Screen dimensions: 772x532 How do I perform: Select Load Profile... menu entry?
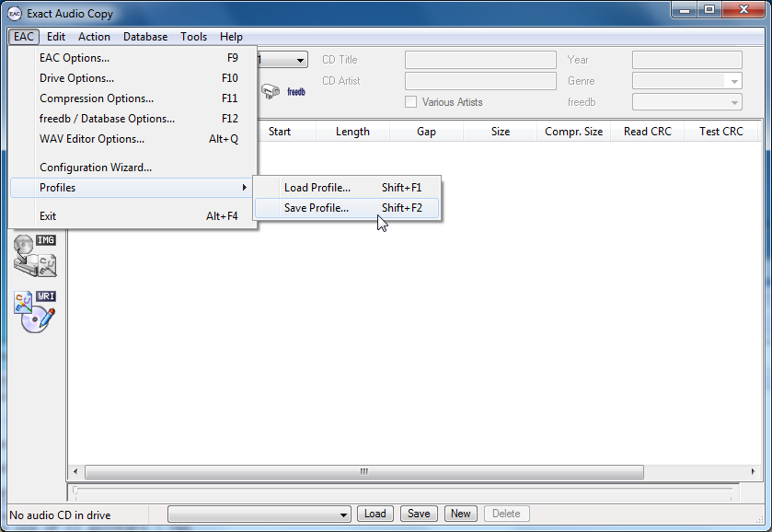click(x=317, y=188)
